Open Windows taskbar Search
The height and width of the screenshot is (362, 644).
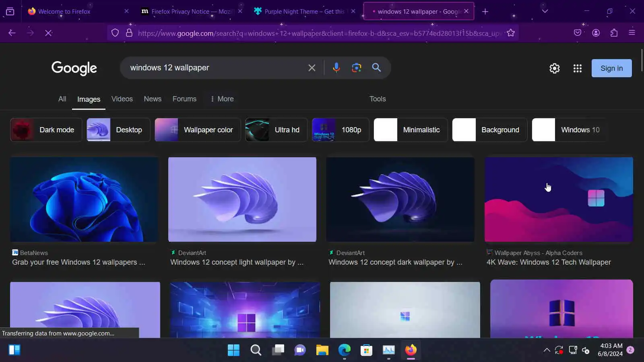pos(256,350)
